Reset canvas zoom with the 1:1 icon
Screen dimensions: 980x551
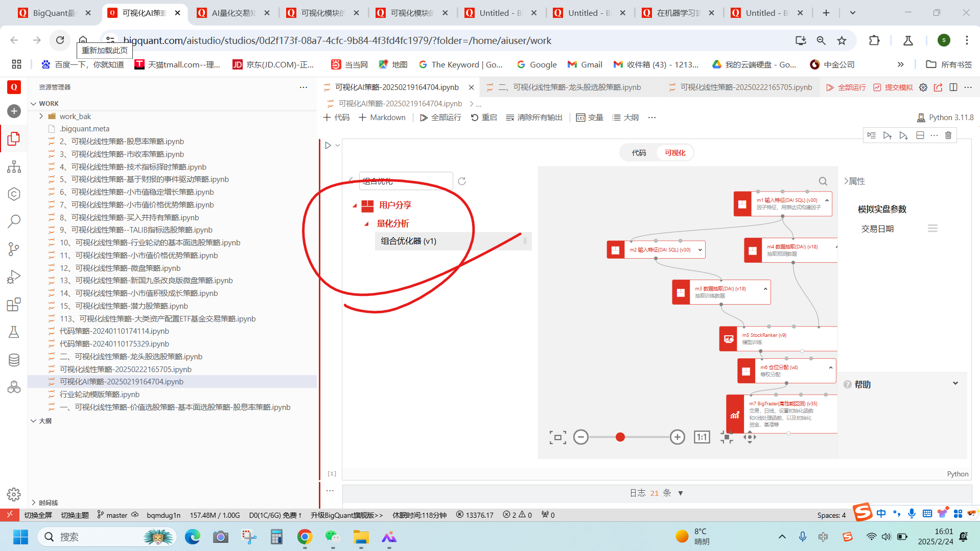click(702, 437)
